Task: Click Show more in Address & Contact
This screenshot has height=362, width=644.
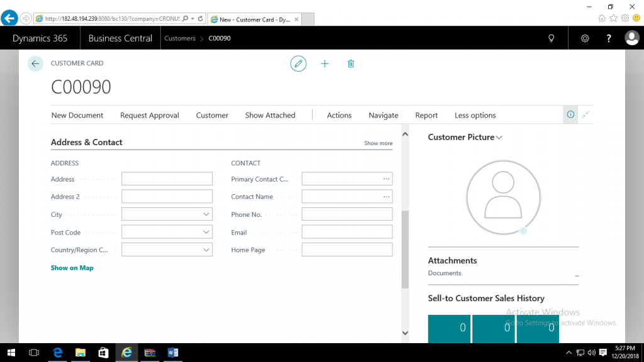Action: click(378, 143)
